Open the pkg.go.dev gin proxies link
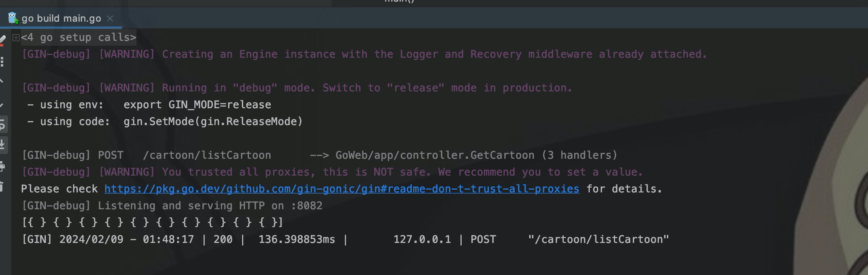The width and height of the screenshot is (868, 275). tap(342, 189)
